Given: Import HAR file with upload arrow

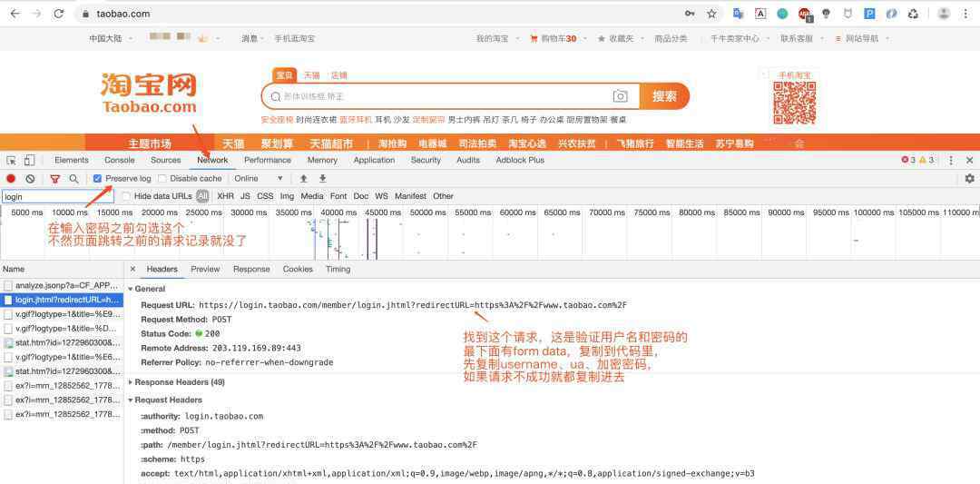Looking at the screenshot, I should pos(304,179).
